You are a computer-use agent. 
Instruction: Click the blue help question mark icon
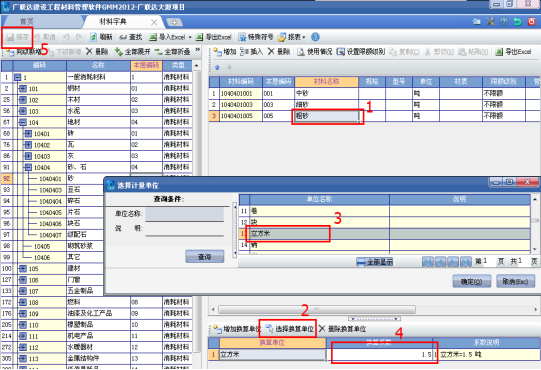[315, 37]
